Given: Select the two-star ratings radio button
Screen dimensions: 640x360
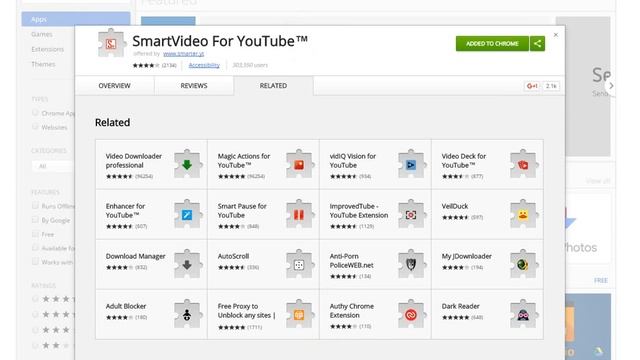Looking at the screenshot, I should (x=35, y=345).
